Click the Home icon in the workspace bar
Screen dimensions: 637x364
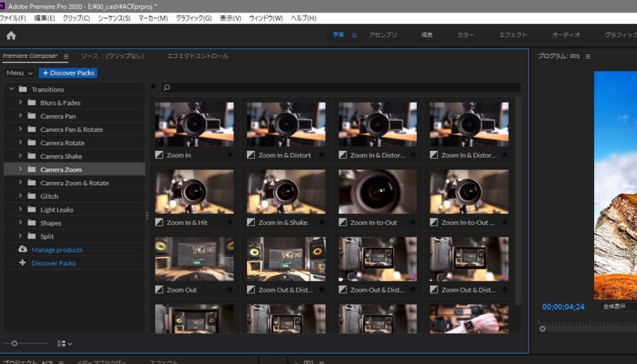11,35
